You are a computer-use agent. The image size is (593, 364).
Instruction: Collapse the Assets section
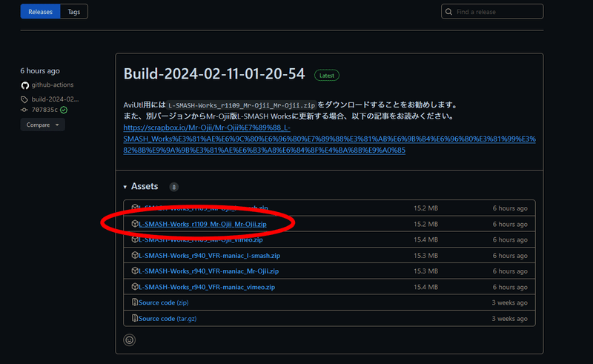141,186
